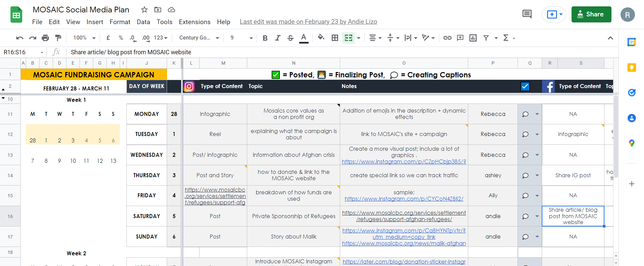644x266 pixels.
Task: Open the Format menu
Action: (120, 22)
